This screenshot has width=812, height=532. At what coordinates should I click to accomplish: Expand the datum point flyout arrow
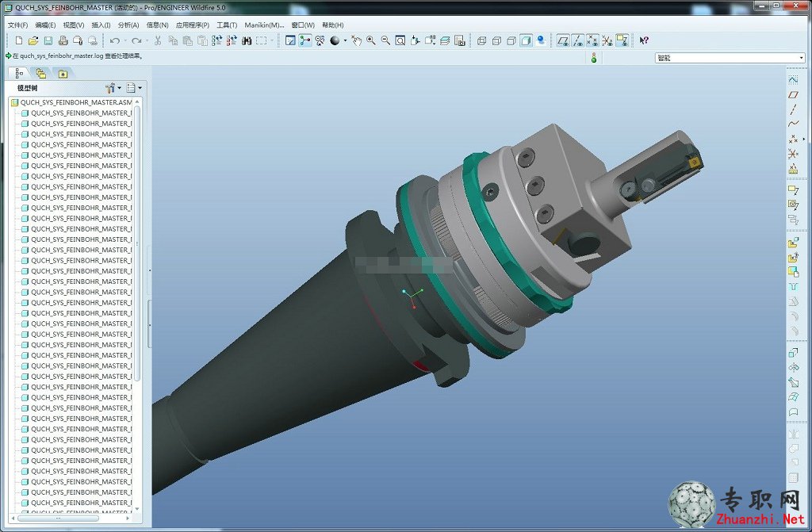coord(804,139)
